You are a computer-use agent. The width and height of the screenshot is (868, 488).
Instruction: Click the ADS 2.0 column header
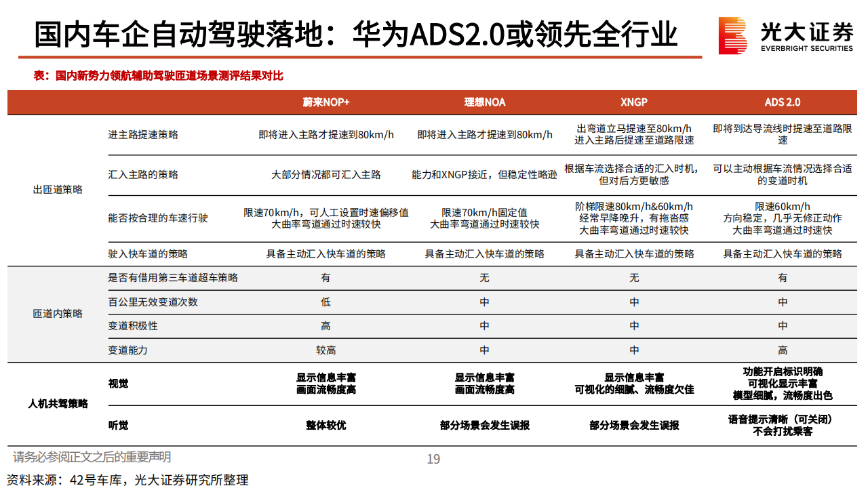tap(783, 102)
